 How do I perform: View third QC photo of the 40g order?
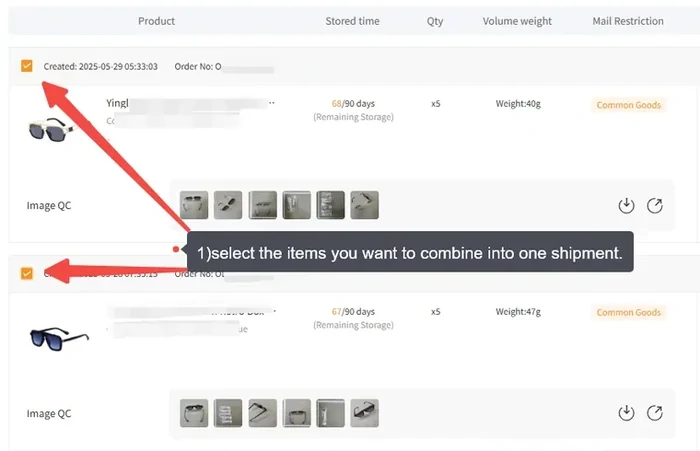262,205
